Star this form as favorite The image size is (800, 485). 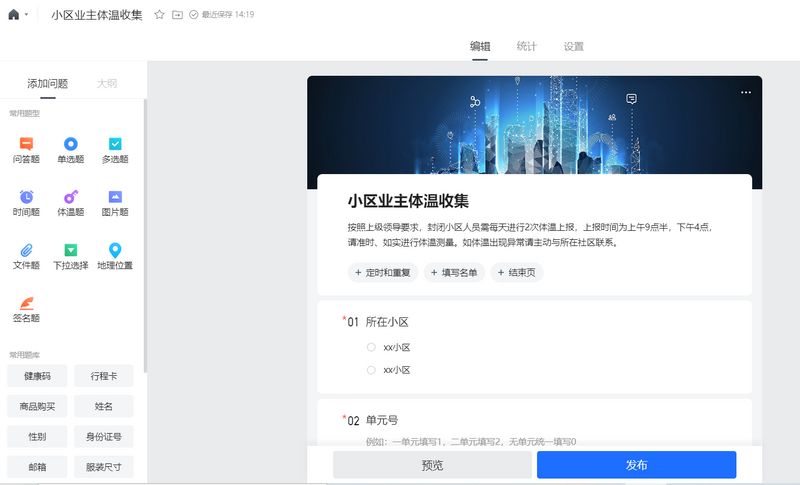159,15
